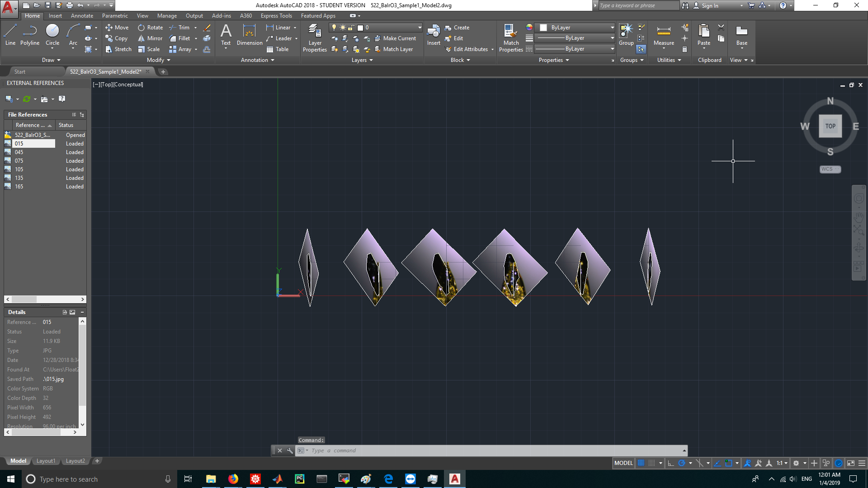Click Make Current layer button
868x488 pixels.
[395, 38]
